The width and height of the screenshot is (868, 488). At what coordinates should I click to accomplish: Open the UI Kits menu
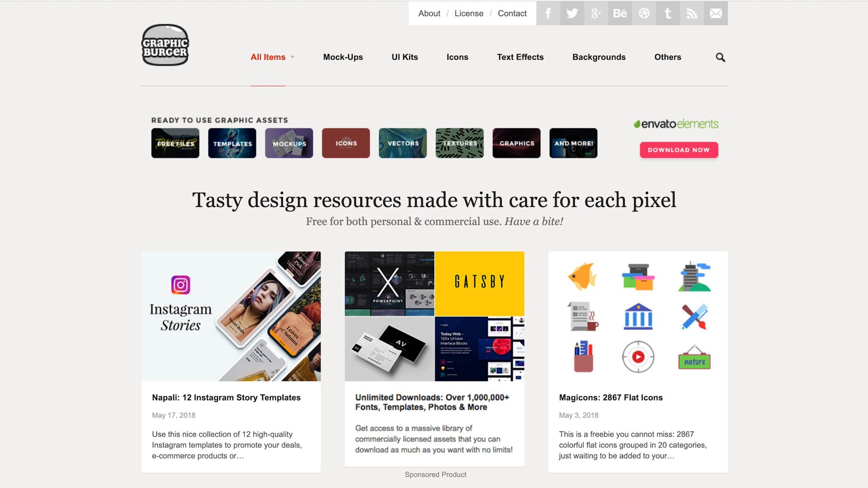405,57
